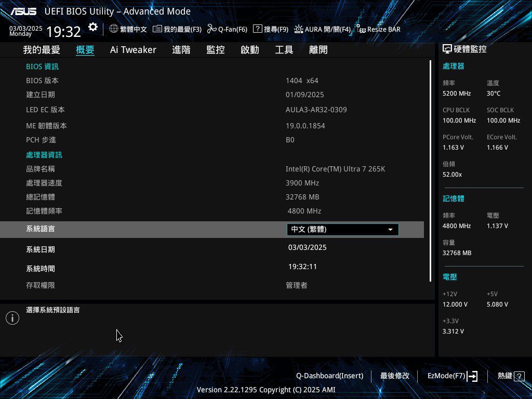
Task: Open Q-Dashboard(Insert)
Action: 329,376
